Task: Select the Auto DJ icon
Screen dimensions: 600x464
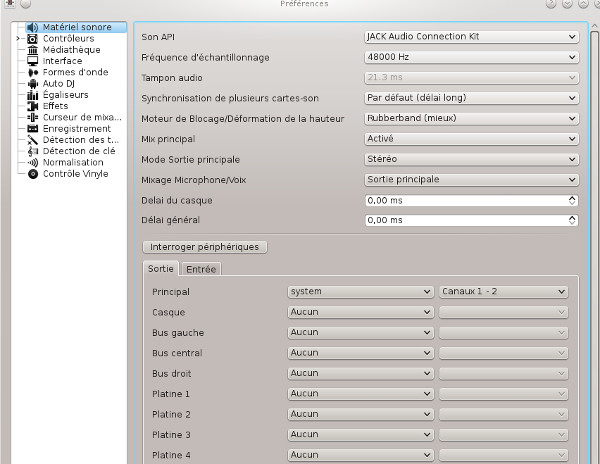Action: tap(33, 83)
